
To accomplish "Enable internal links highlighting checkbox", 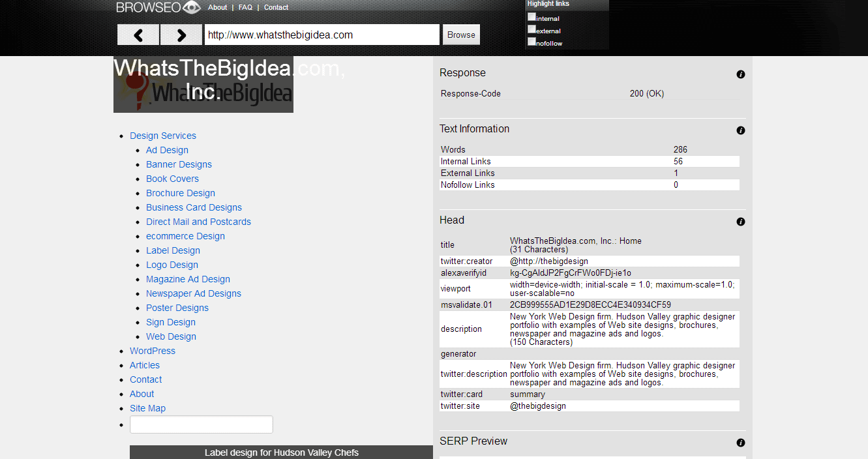I will [x=531, y=17].
